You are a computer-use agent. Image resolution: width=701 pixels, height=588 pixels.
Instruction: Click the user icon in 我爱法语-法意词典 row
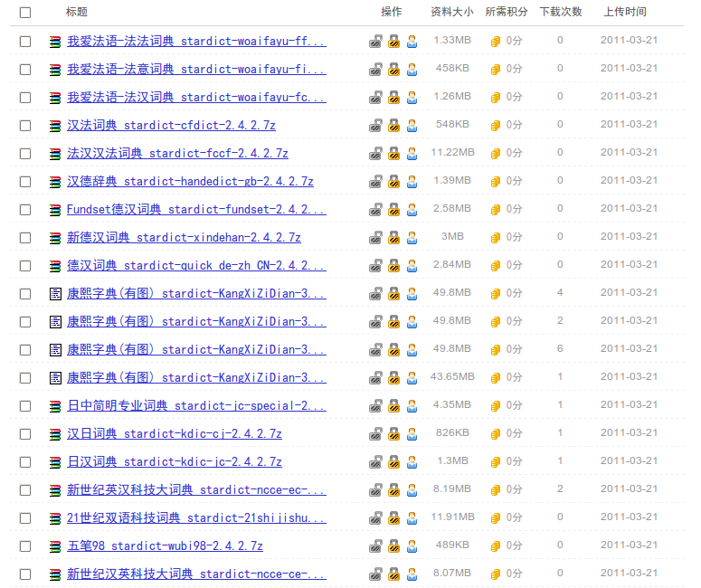tap(412, 70)
